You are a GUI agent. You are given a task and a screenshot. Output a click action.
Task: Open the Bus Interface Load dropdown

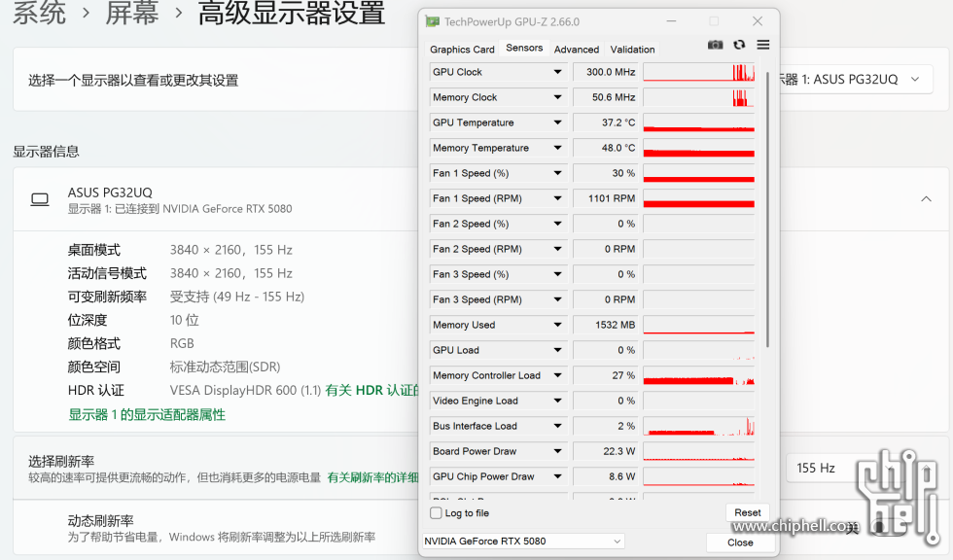pos(557,427)
